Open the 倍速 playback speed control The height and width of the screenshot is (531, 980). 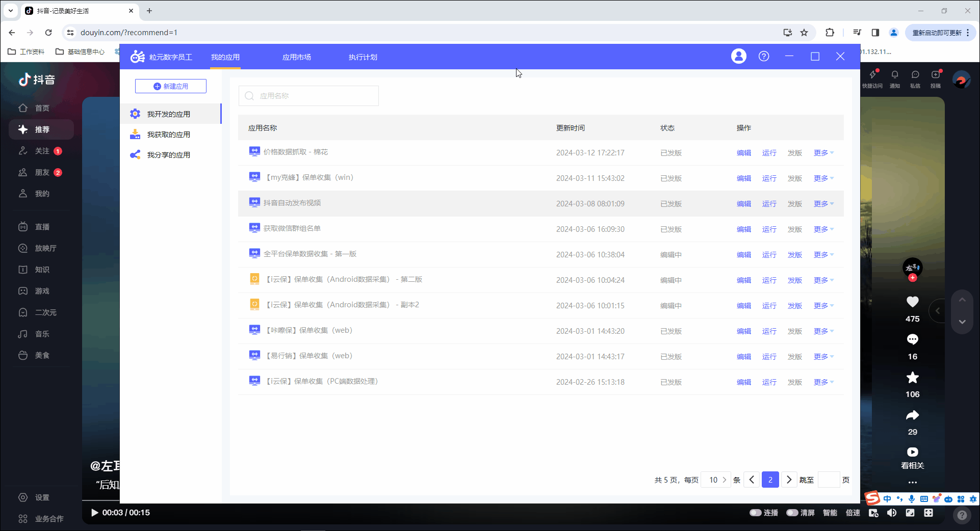[x=853, y=513]
